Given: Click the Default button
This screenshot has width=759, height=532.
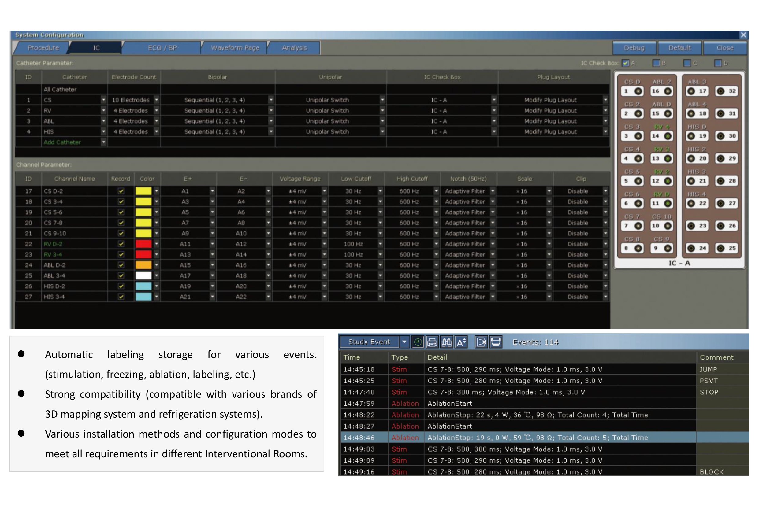Looking at the screenshot, I should point(680,48).
